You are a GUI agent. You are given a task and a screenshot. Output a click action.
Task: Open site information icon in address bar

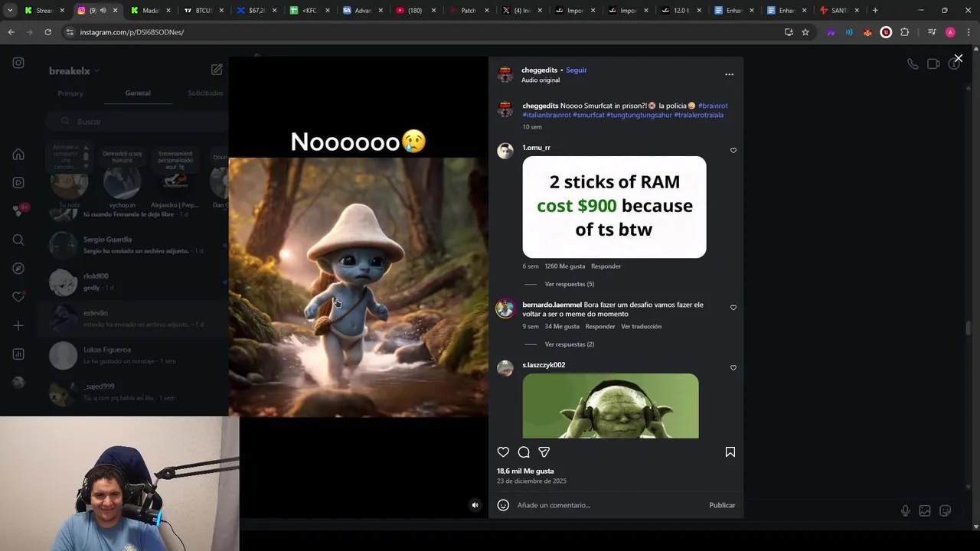[70, 32]
